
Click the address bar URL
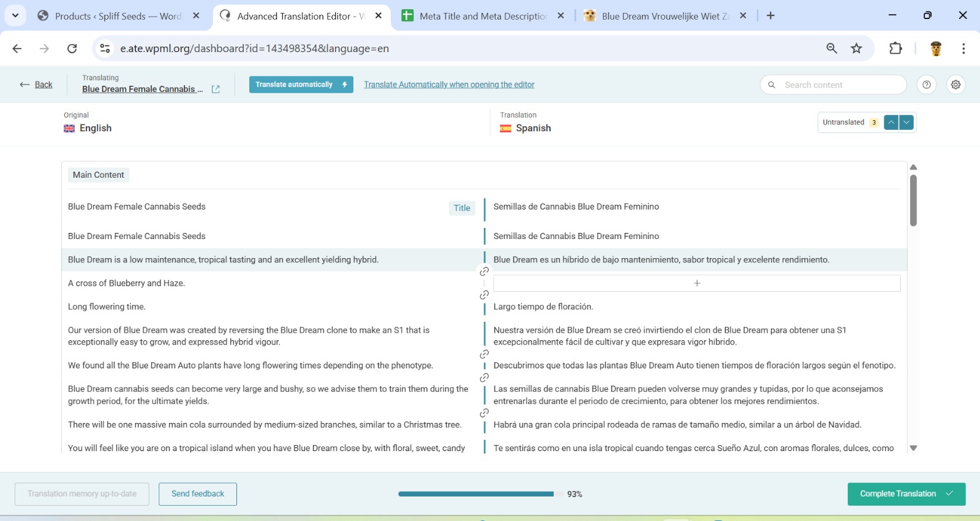(x=254, y=48)
